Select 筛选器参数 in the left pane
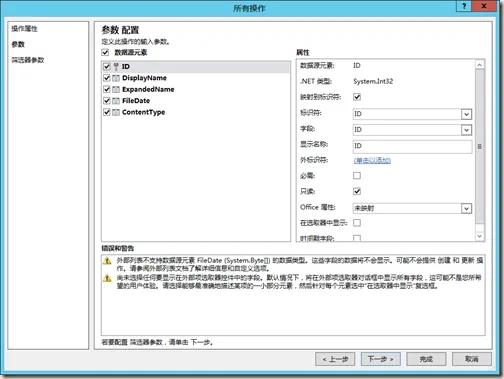The image size is (504, 379). (x=28, y=60)
